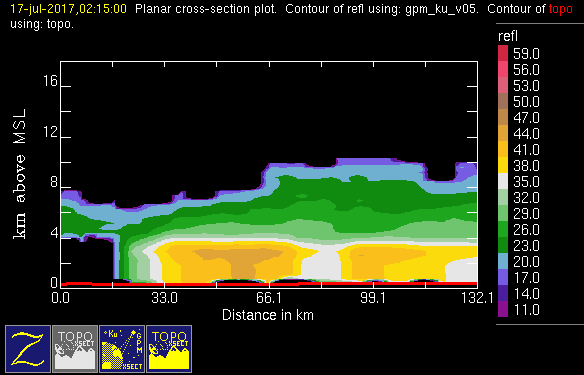Click the 66.1 distance axis tick label
Image resolution: width=584 pixels, height=375 pixels.
click(x=269, y=298)
